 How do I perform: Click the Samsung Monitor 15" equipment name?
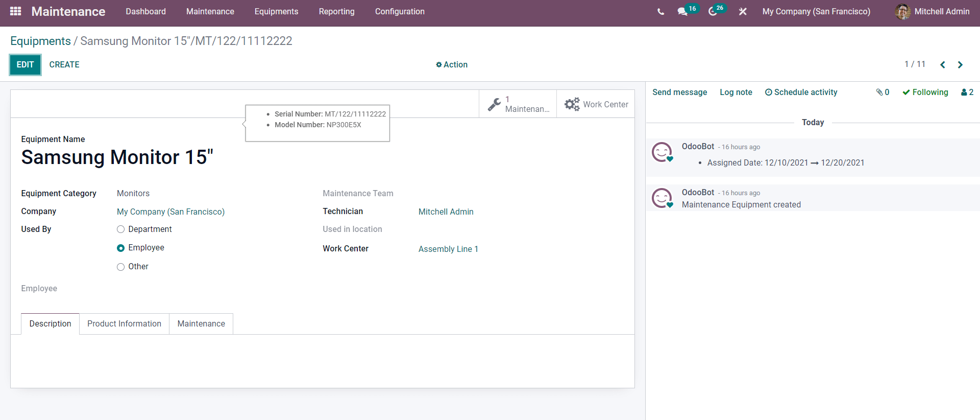click(x=117, y=157)
